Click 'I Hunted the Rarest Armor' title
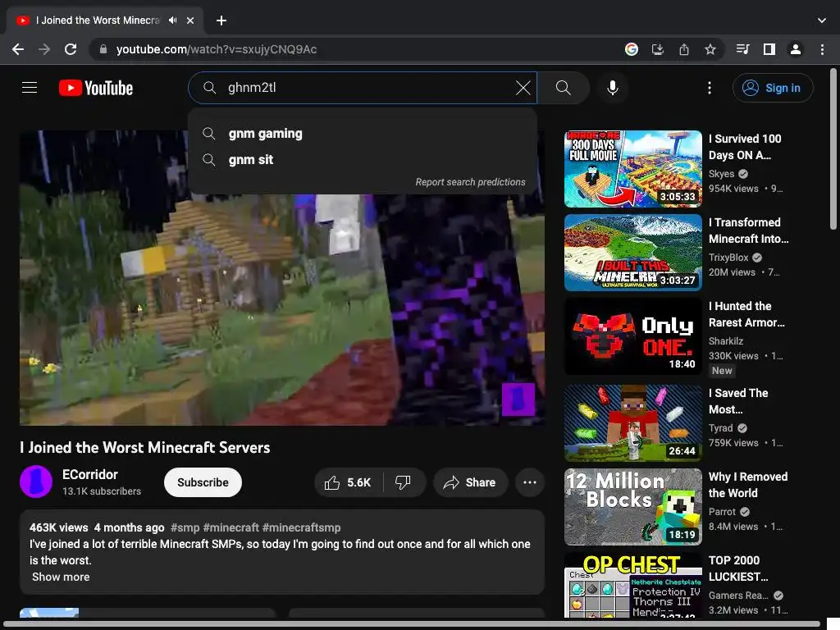 [746, 314]
